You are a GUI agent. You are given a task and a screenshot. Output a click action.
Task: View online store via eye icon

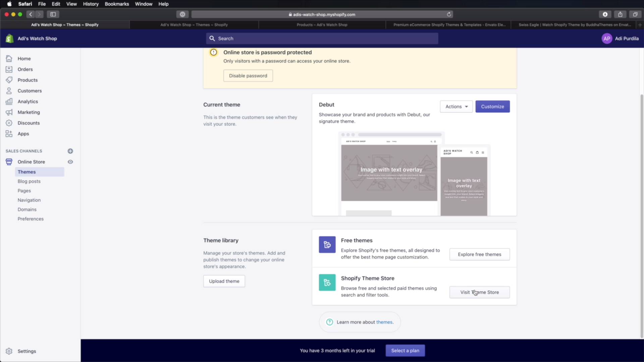pos(70,162)
